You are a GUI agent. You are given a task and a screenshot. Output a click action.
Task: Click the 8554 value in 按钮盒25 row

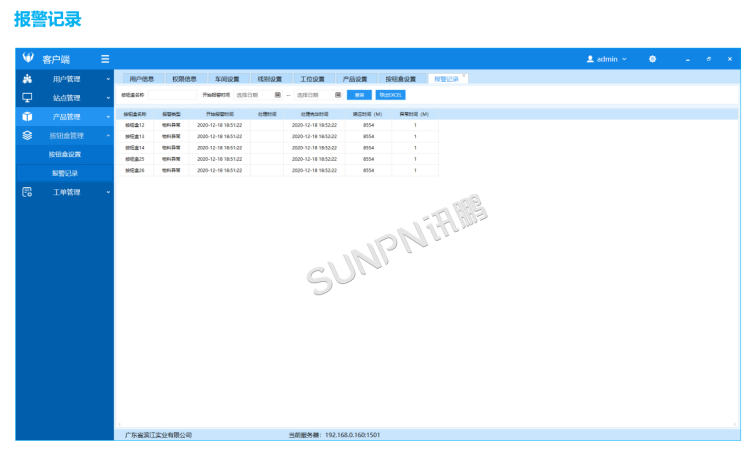(368, 159)
